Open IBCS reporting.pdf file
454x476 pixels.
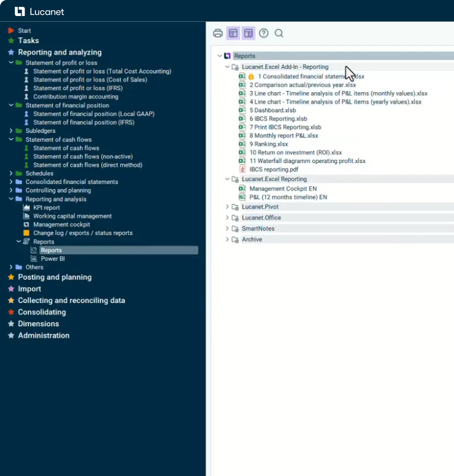[x=273, y=169]
